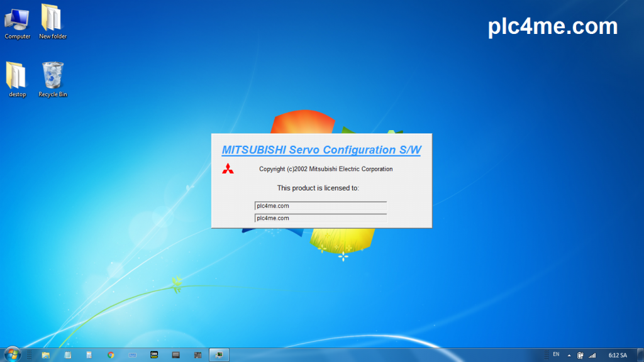Open File Explorer from the taskbar
Screen dimensions: 644x362
[45, 355]
